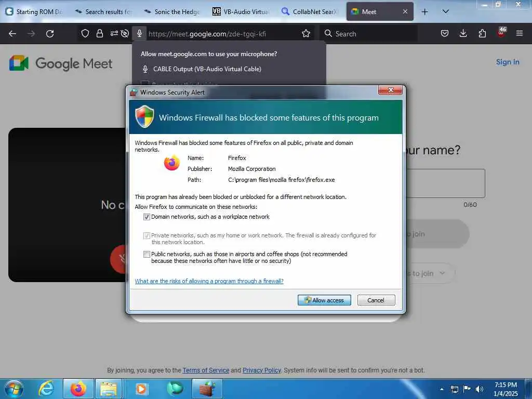
Task: Click the microphone permission icon in address bar
Action: (139, 33)
